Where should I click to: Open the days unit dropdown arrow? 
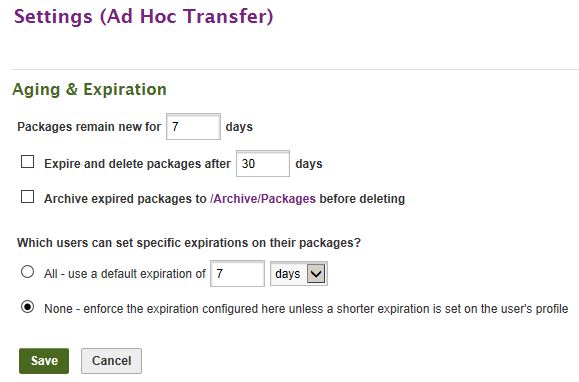coord(316,273)
